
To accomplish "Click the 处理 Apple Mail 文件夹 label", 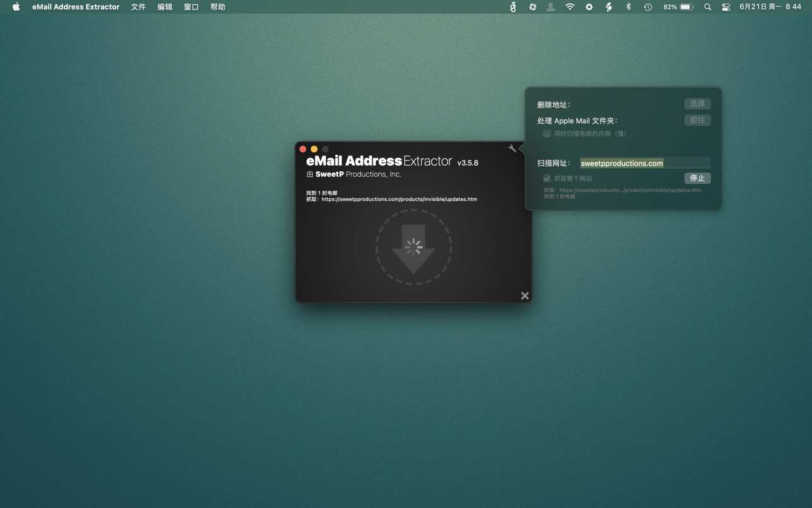I will pyautogui.click(x=578, y=121).
